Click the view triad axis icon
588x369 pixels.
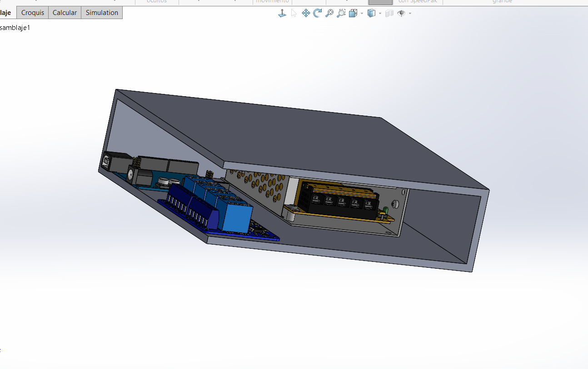point(282,13)
